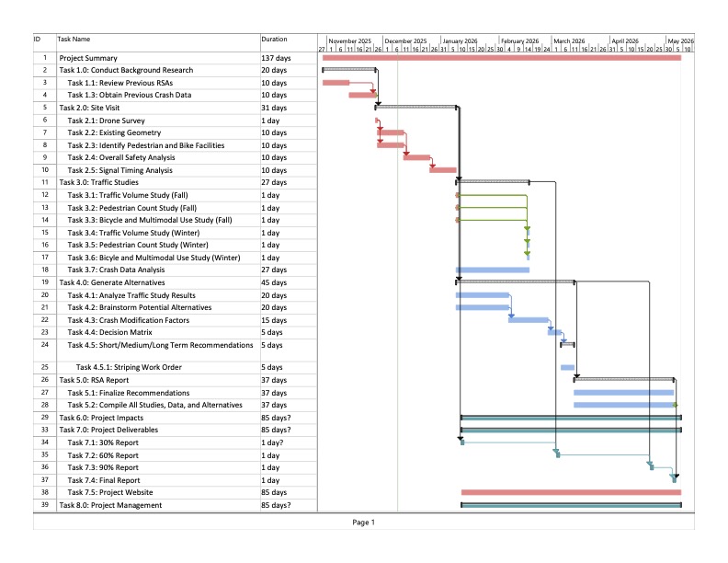Click the December 2025 timeline header
This screenshot has width=728, height=563.
tap(405, 40)
